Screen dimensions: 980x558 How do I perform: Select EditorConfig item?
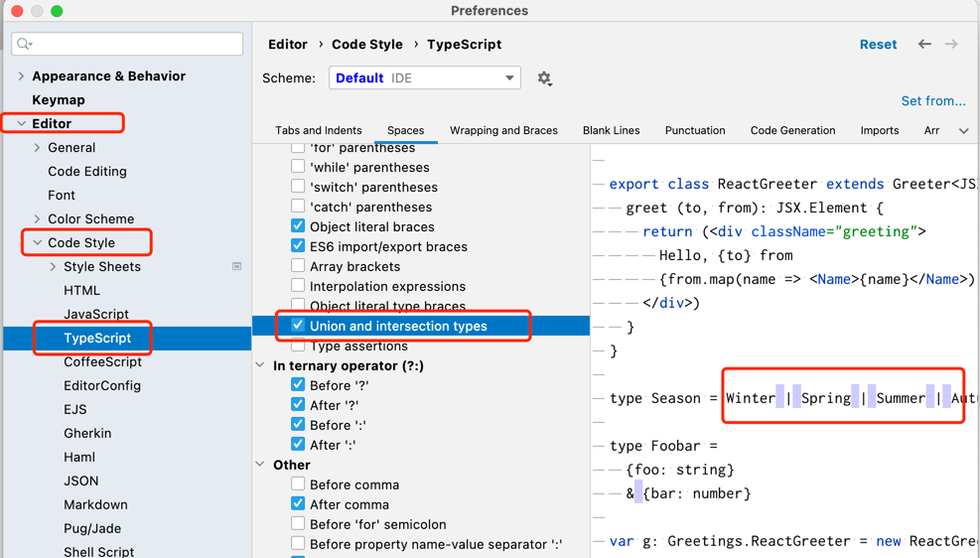(102, 385)
